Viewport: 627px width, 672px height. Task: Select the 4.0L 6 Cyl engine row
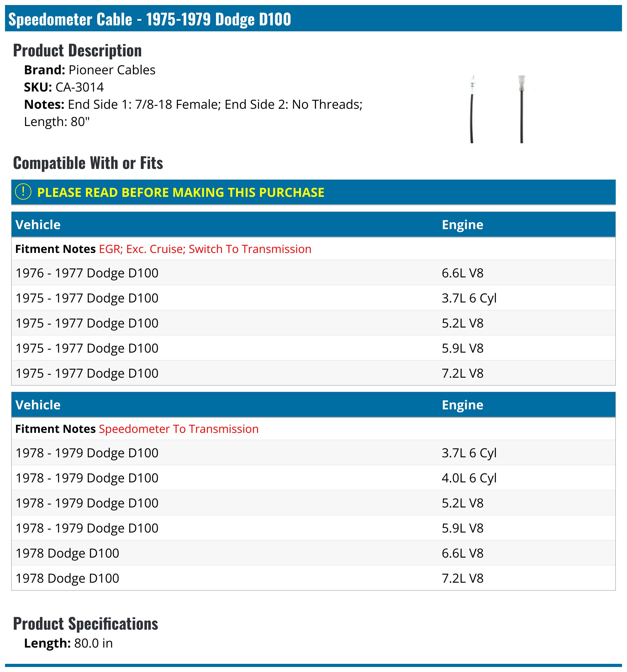(x=469, y=478)
